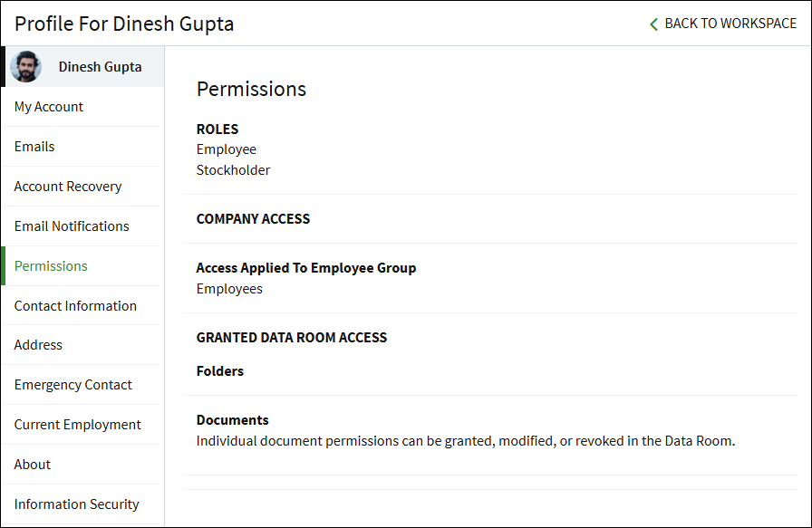Go to Information Security settings

tap(77, 504)
